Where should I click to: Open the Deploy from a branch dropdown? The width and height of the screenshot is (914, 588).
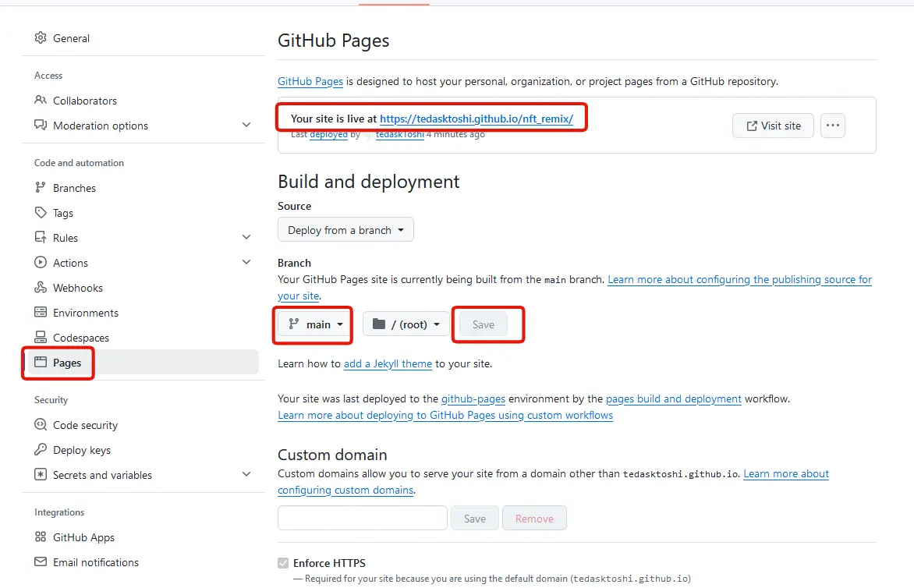click(345, 229)
